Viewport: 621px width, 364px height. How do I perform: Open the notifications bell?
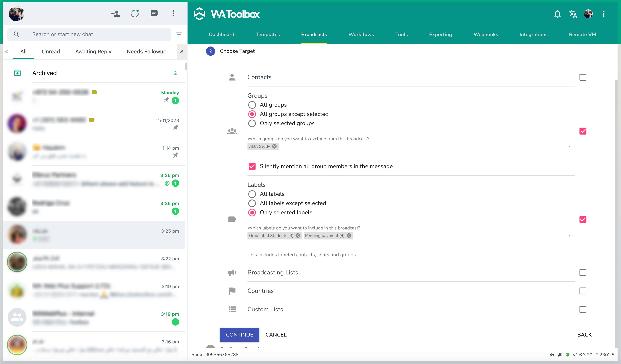[x=557, y=14]
